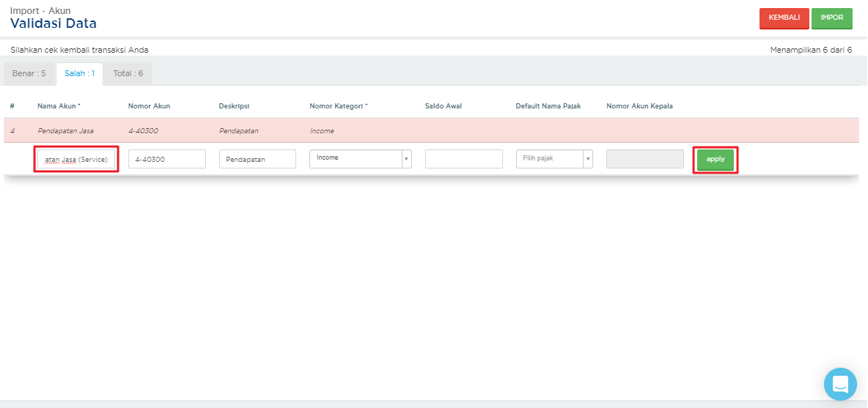The image size is (868, 408).
Task: Click the Deskripsi field containing Pendapatan
Action: click(257, 159)
